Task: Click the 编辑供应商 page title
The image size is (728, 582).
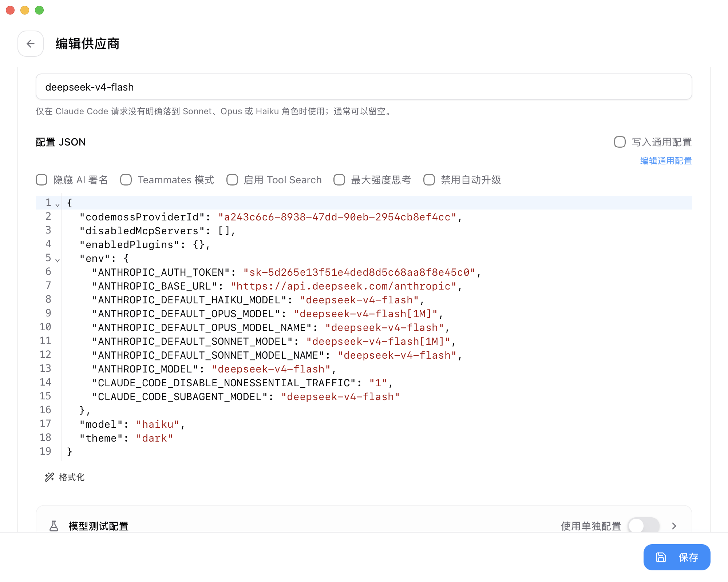Action: tap(87, 44)
